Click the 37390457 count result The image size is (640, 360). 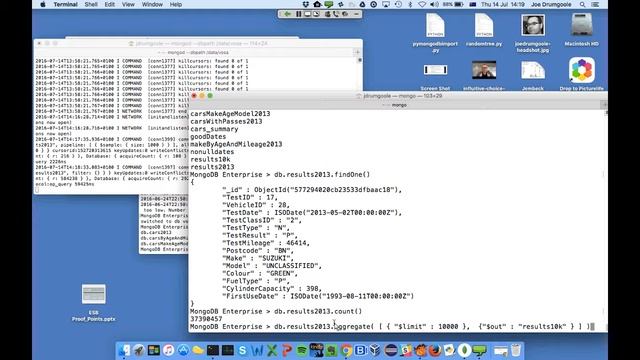(x=206, y=319)
